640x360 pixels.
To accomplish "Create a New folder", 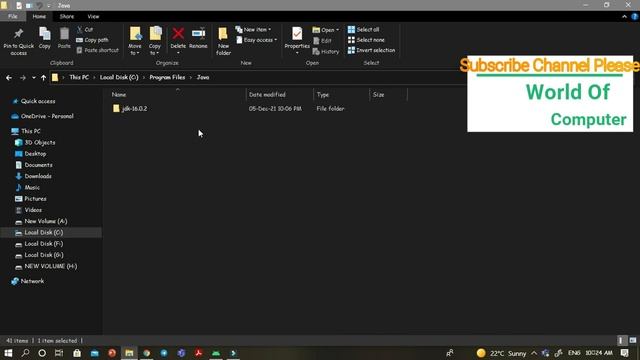I will click(x=223, y=41).
